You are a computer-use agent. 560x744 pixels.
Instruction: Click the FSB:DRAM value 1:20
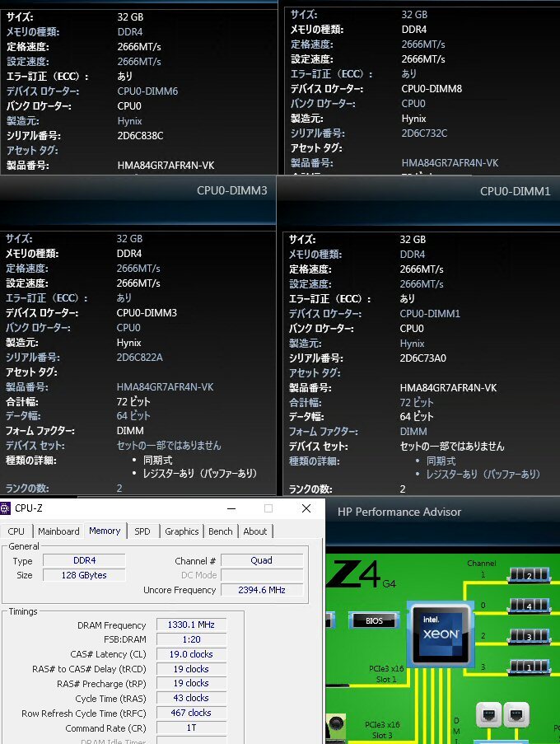191,639
